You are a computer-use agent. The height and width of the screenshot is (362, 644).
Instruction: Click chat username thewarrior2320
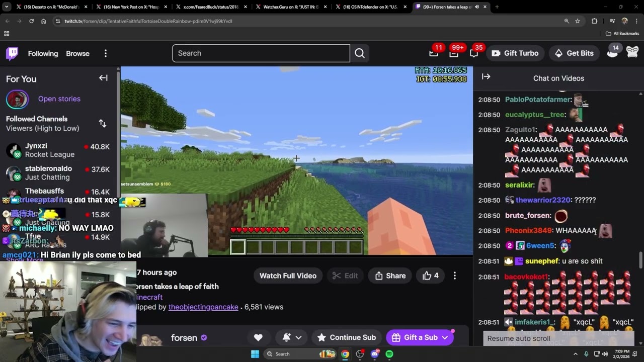pos(543,200)
